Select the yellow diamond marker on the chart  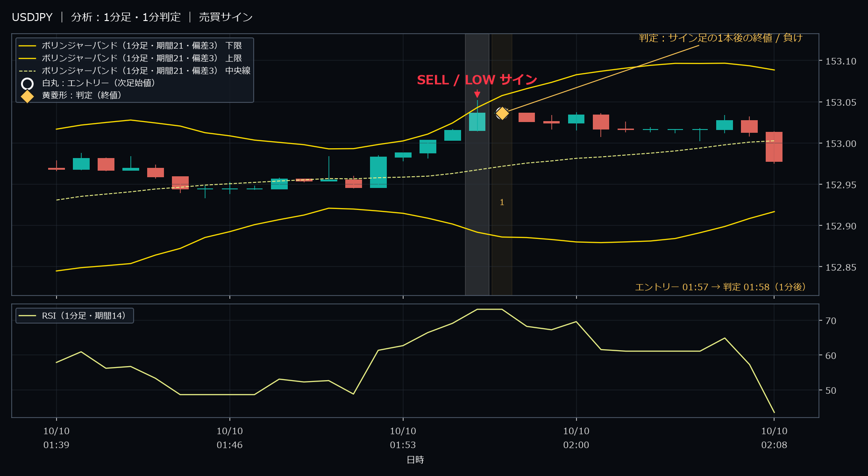click(502, 113)
